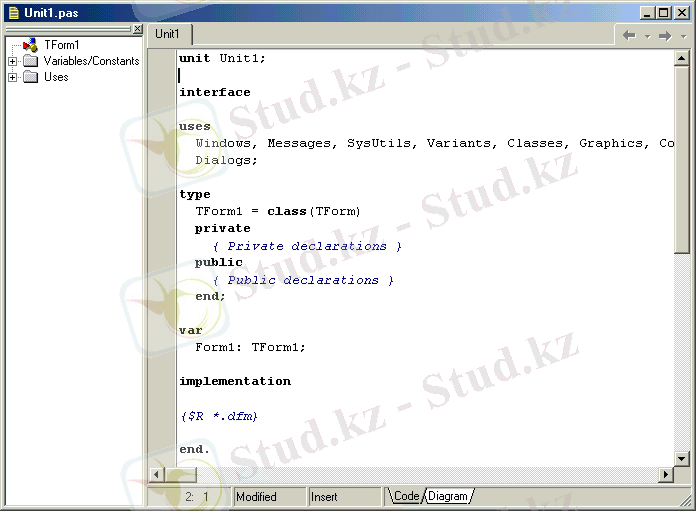Click the '{ Public declarations }' comment
The width and height of the screenshot is (696, 511).
303,280
